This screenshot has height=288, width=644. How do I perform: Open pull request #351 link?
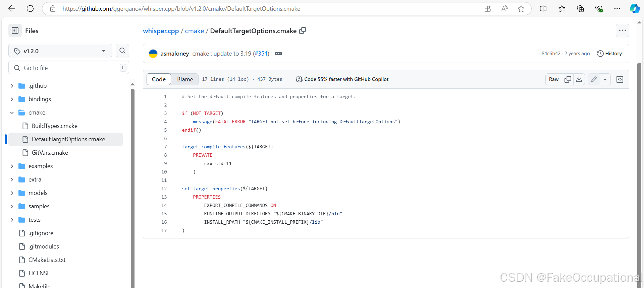point(261,54)
